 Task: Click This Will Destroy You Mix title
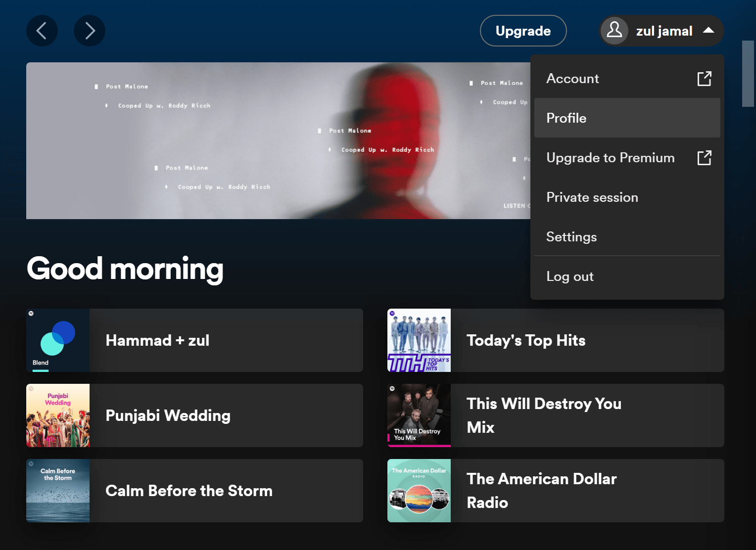tap(544, 415)
